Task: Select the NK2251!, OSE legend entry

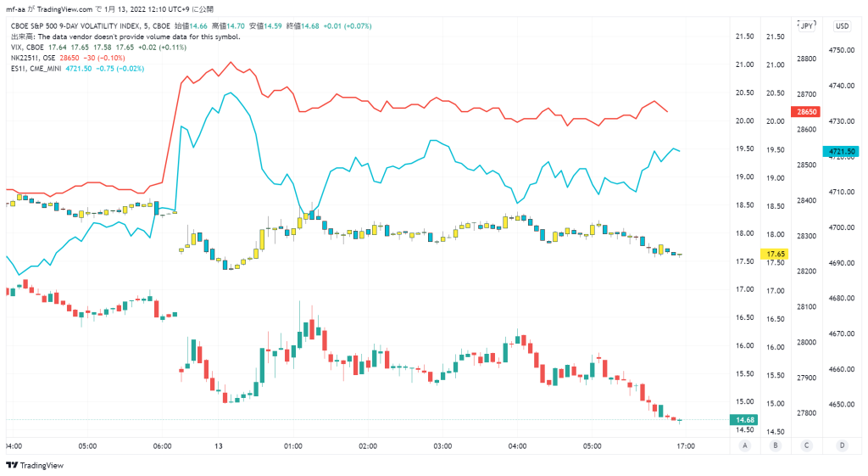Action: (x=33, y=58)
